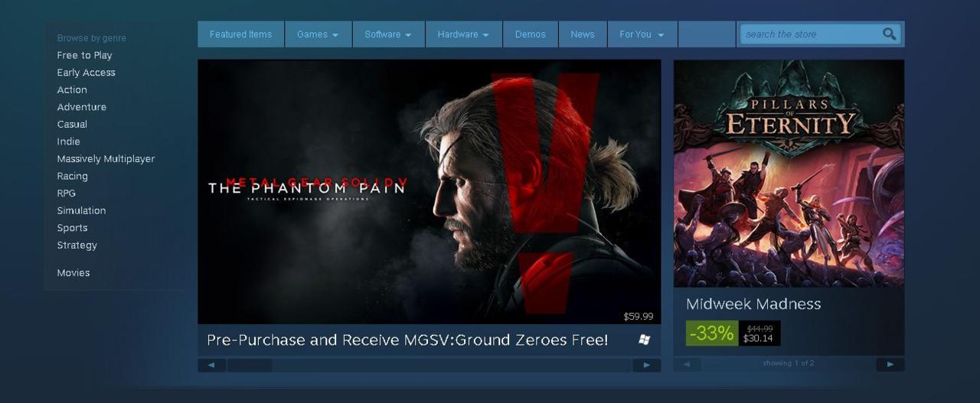Go to next Midweek Madness deal arrow
The image size is (980, 403).
(890, 365)
